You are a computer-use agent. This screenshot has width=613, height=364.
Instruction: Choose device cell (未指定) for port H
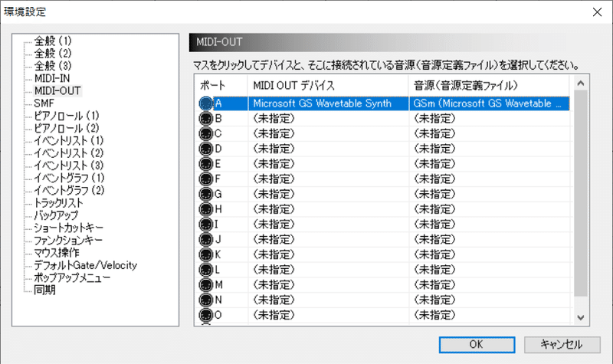(x=329, y=209)
